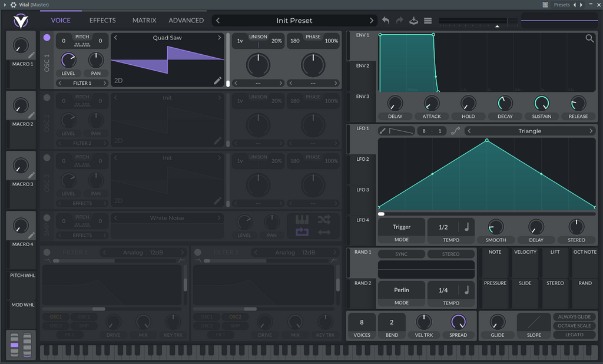Image resolution: width=603 pixels, height=364 pixels.
Task: Switch to the EFFECTS tab
Action: click(102, 21)
